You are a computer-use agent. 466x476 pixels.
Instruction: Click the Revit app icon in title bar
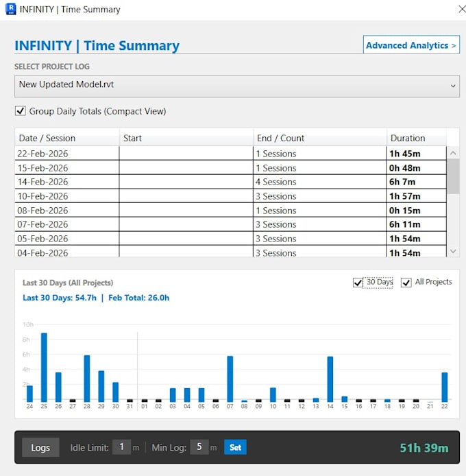pos(10,9)
